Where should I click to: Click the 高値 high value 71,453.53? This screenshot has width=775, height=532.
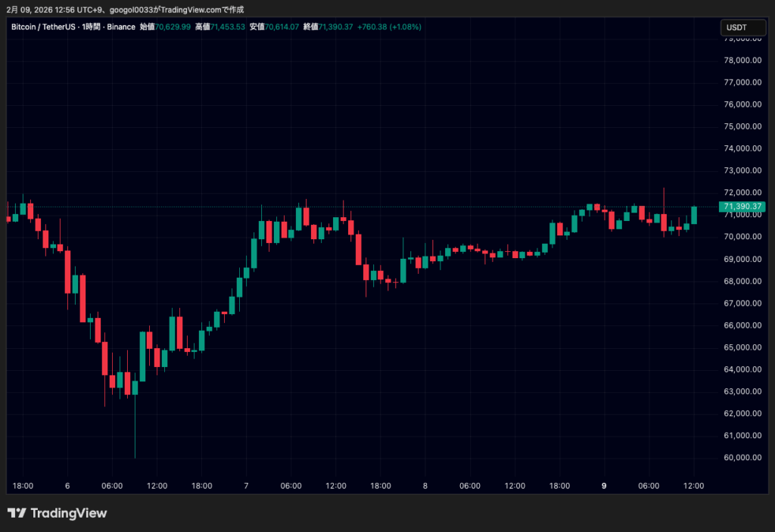(x=228, y=27)
